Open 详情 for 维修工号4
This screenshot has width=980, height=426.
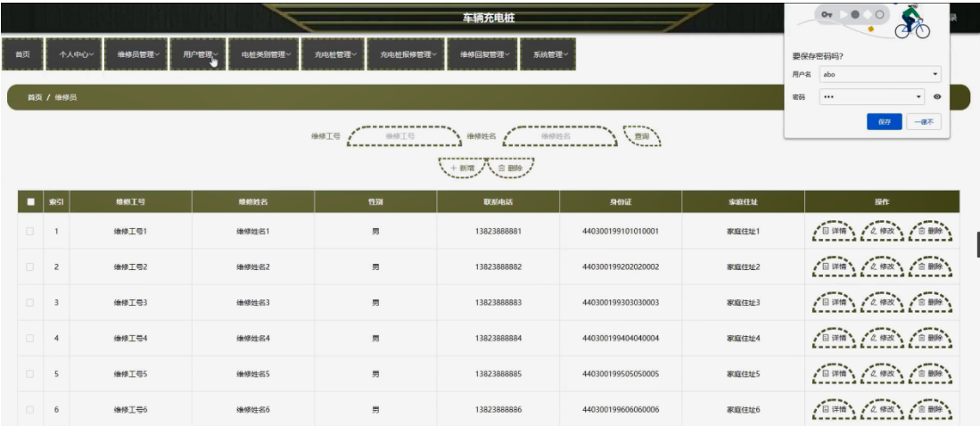click(x=835, y=338)
